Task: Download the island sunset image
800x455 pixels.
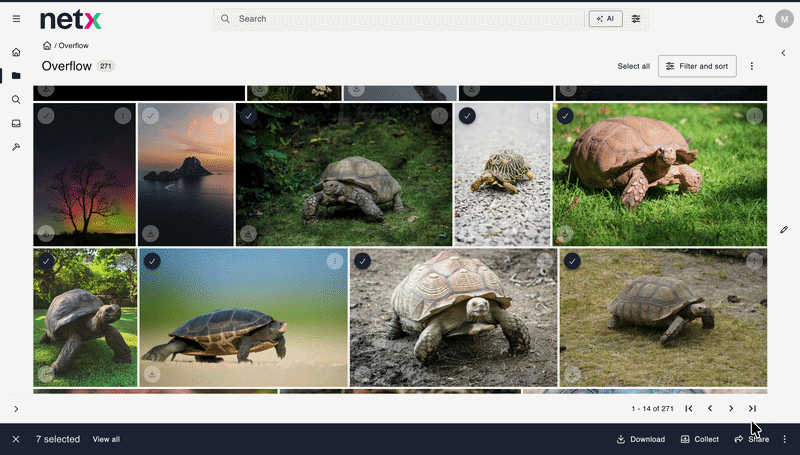Action: click(150, 234)
